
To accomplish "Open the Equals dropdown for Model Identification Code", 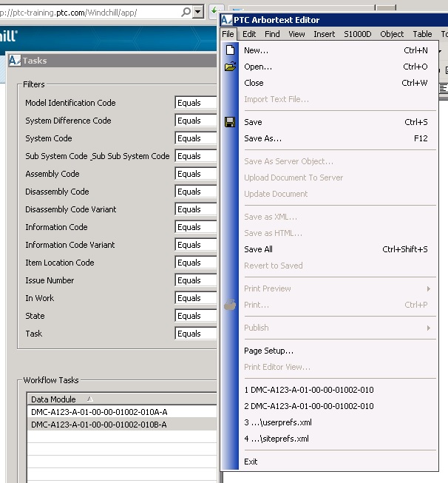I will point(196,103).
